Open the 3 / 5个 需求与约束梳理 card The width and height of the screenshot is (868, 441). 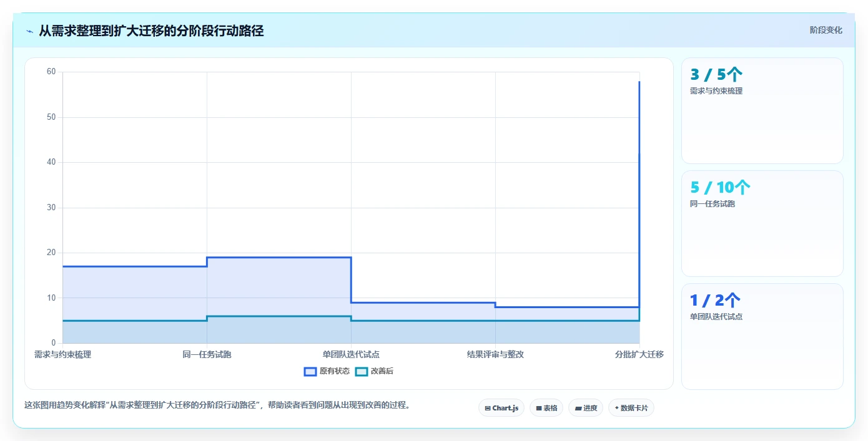point(762,110)
